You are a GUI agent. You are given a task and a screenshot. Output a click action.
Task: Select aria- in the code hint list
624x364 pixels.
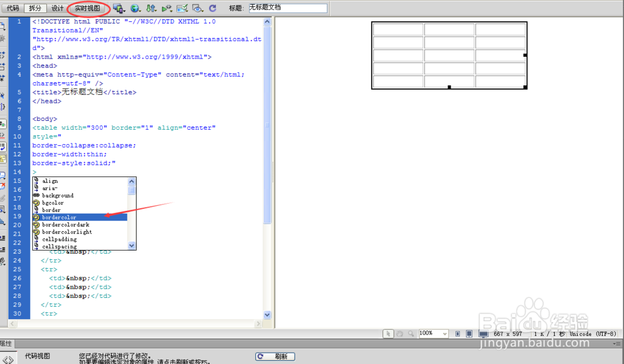(x=80, y=188)
